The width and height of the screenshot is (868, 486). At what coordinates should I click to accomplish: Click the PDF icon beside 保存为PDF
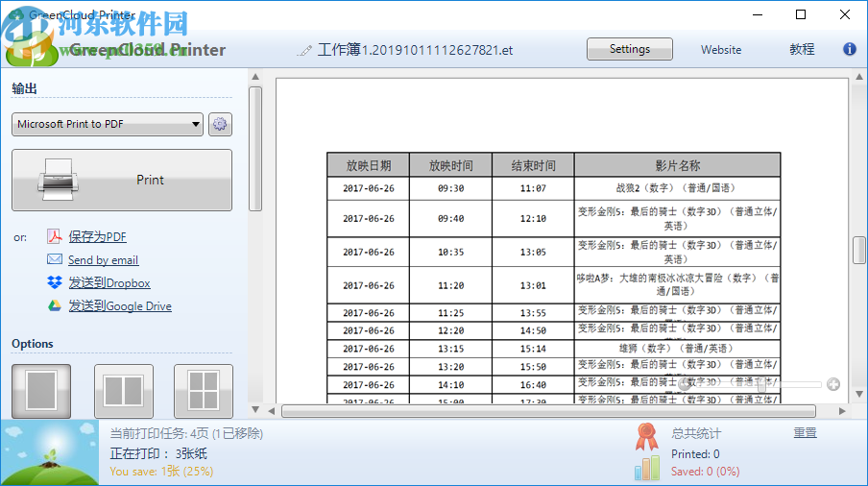pos(54,236)
